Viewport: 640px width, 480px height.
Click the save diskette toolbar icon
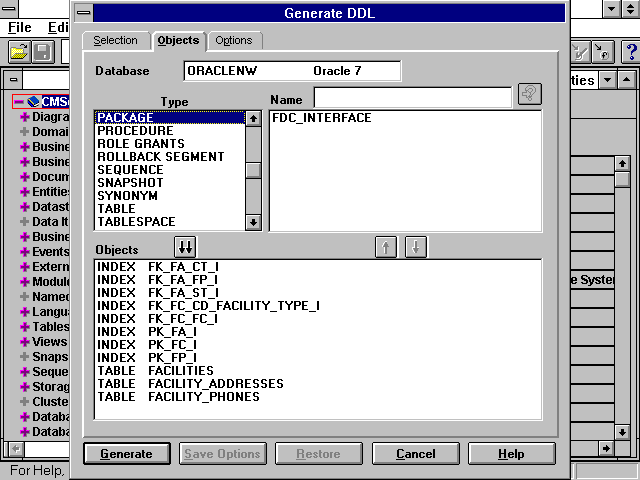43,51
